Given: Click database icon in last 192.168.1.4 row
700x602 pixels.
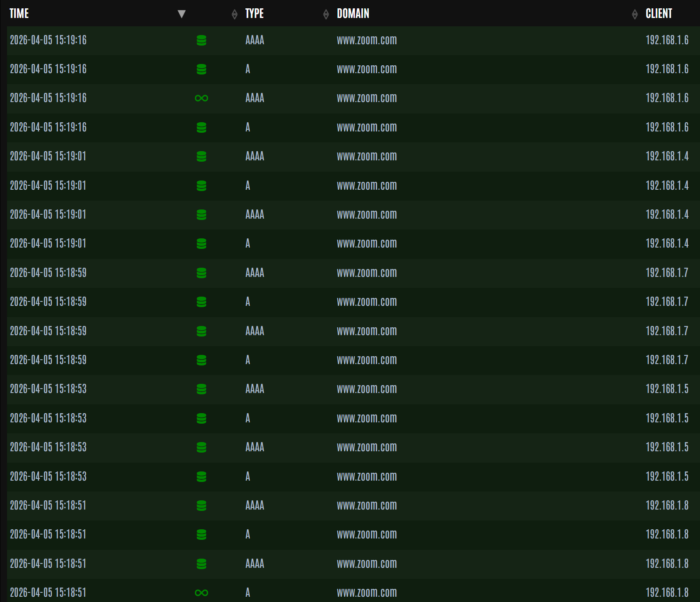Looking at the screenshot, I should pyautogui.click(x=202, y=244).
